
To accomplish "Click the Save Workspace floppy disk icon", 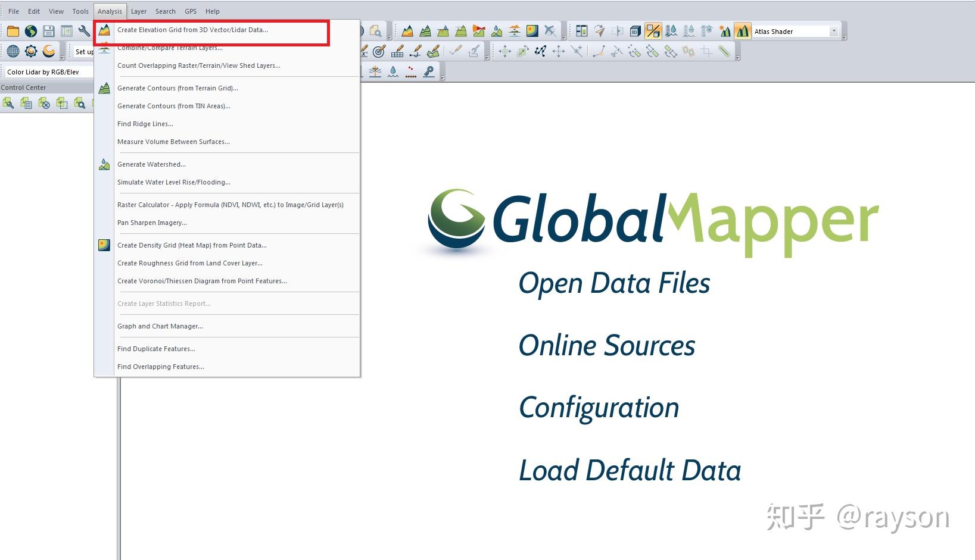I will point(49,32).
